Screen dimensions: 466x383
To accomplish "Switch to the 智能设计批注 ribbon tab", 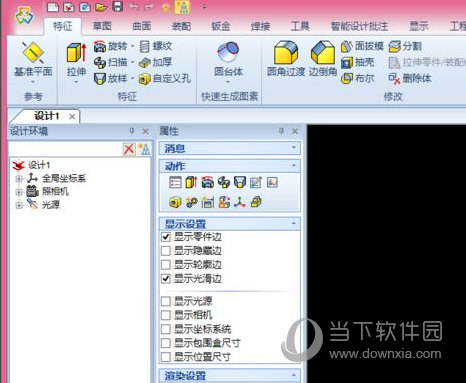I will point(359,26).
